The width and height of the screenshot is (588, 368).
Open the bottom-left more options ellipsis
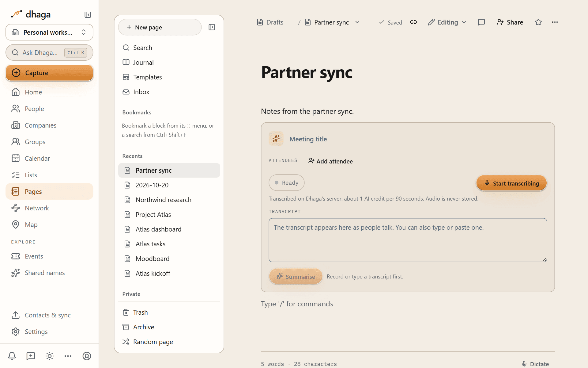coord(68,356)
